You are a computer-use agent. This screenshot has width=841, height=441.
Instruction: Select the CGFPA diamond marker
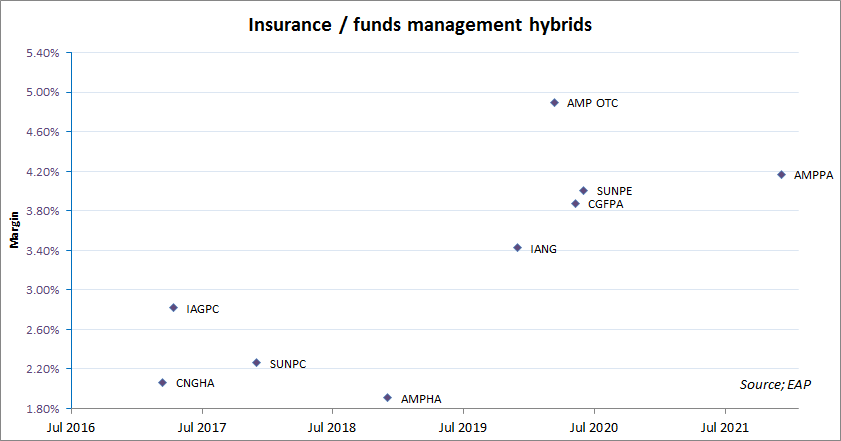pos(576,203)
